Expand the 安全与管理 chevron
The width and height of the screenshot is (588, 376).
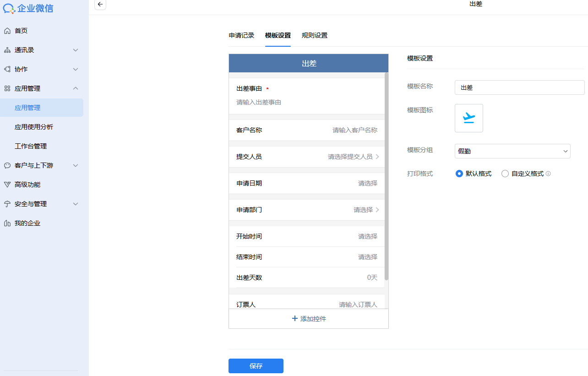click(x=76, y=204)
